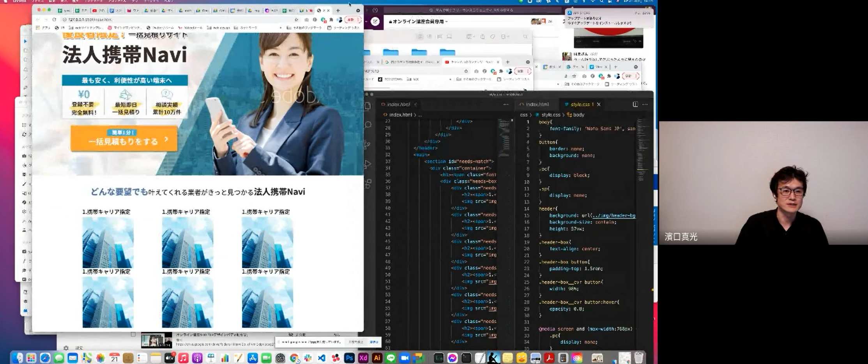Open Photos app in the dock

(101, 358)
